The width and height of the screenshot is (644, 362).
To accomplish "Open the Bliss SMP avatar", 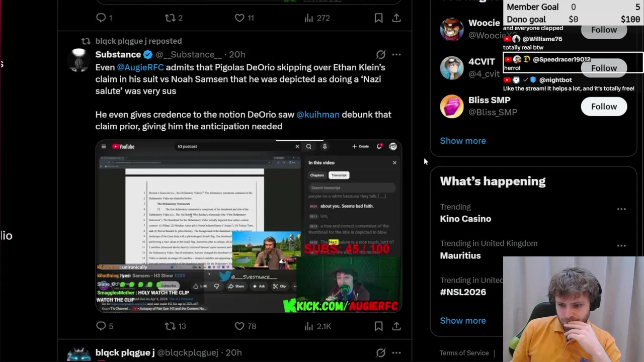I will [x=452, y=107].
